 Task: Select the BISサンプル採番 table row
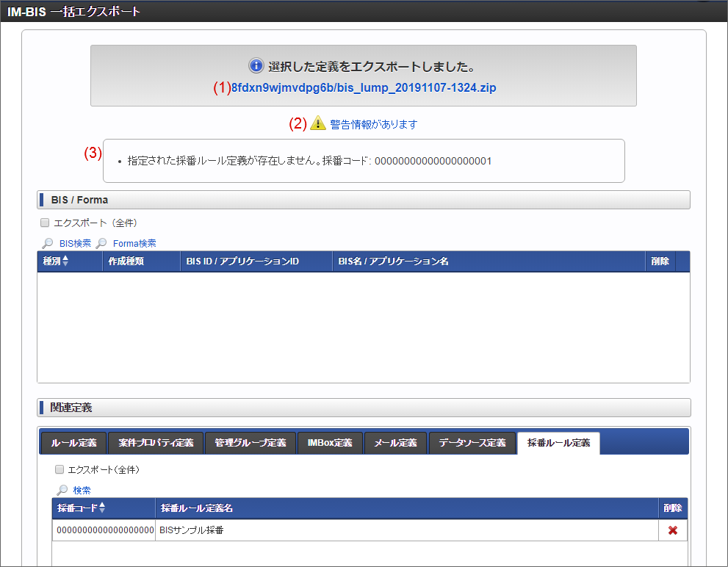[367, 530]
